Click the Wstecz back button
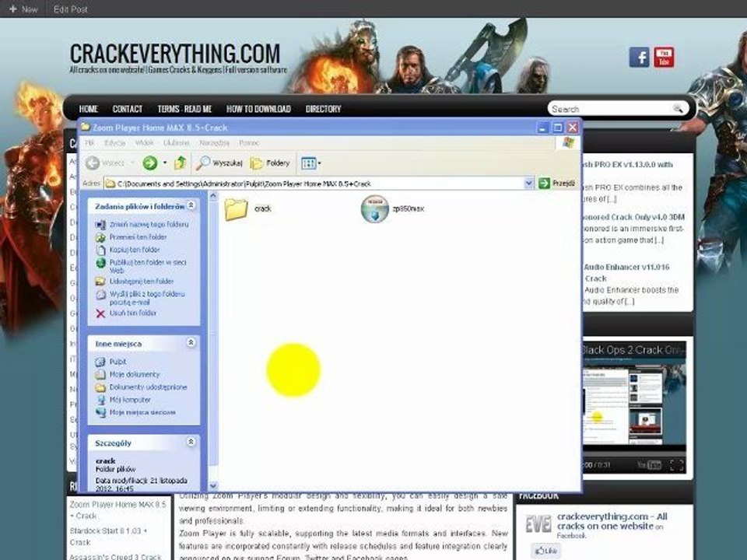 [106, 163]
